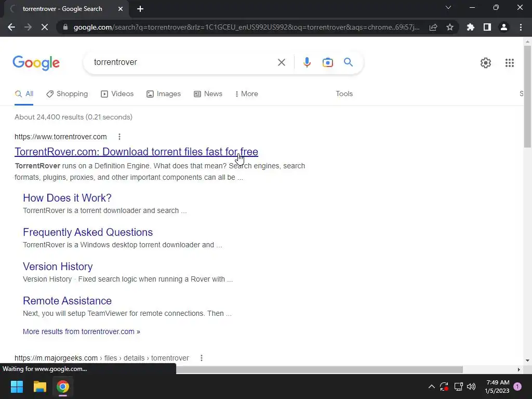This screenshot has width=532, height=399.
Task: Search by image with the camera icon
Action: pyautogui.click(x=327, y=62)
